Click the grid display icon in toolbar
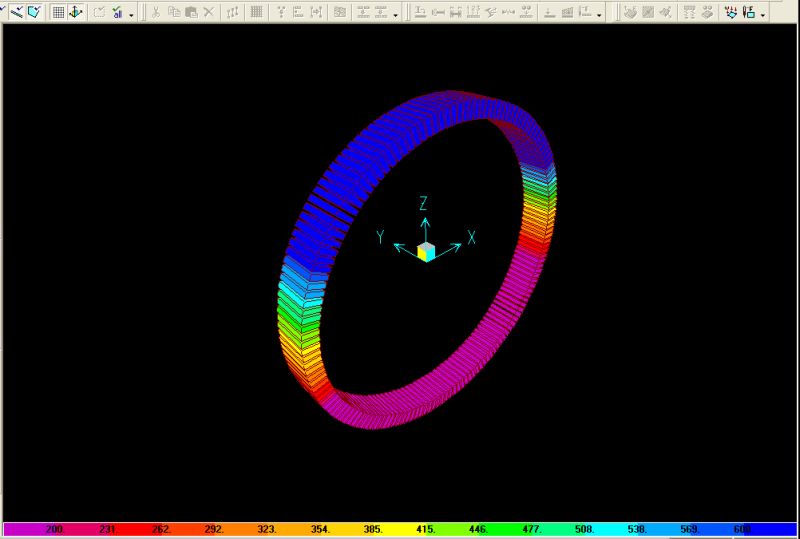This screenshot has width=800, height=539. tap(59, 12)
